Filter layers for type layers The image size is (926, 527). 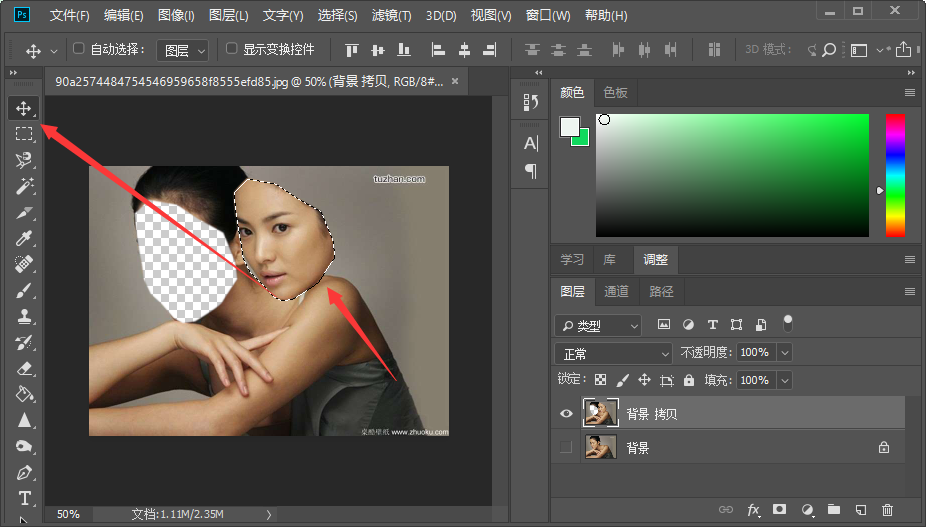tap(713, 324)
